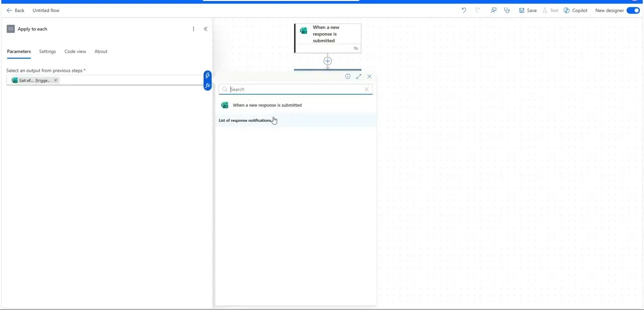Open the Apply to each more options menu
Screen dimensions: 644x310
193,29
